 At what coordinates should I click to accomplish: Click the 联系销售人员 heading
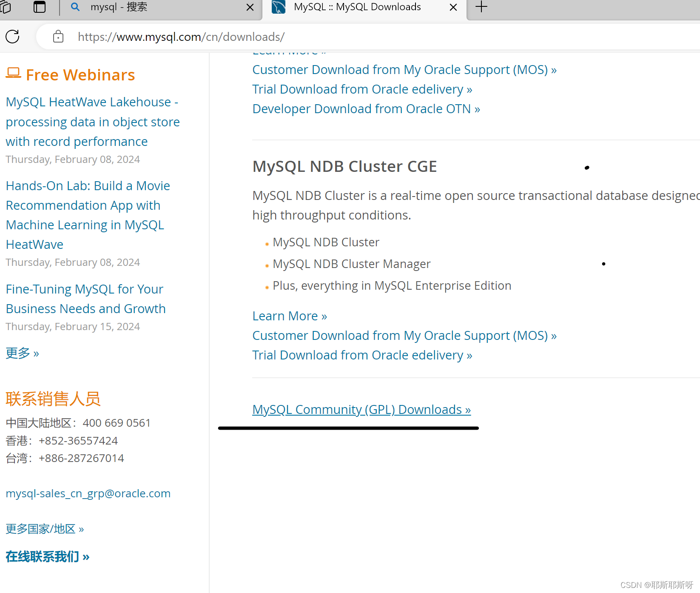(53, 399)
